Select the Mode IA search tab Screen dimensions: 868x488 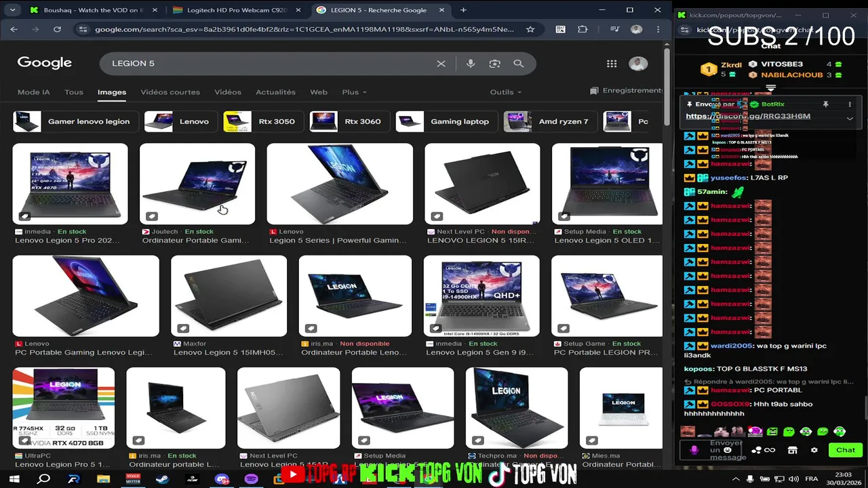pos(34,92)
